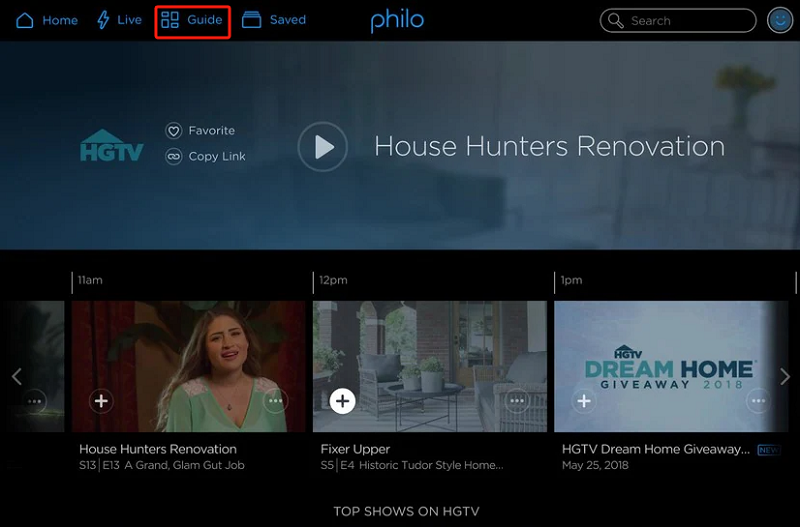800x527 pixels.
Task: Open the Fixer Upper title link
Action: pyautogui.click(x=355, y=449)
